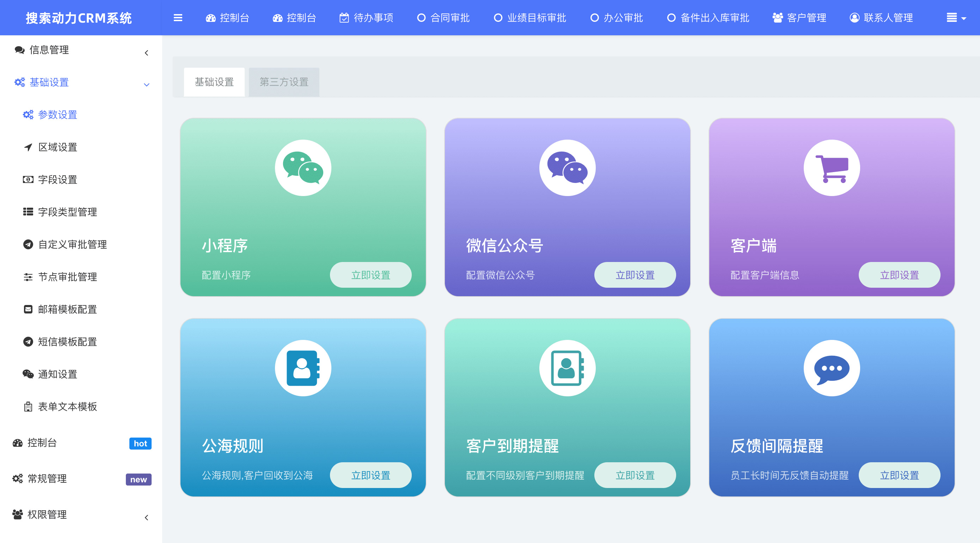The height and width of the screenshot is (543, 980).
Task: Click the 字段设置 money icon
Action: [x=28, y=179]
